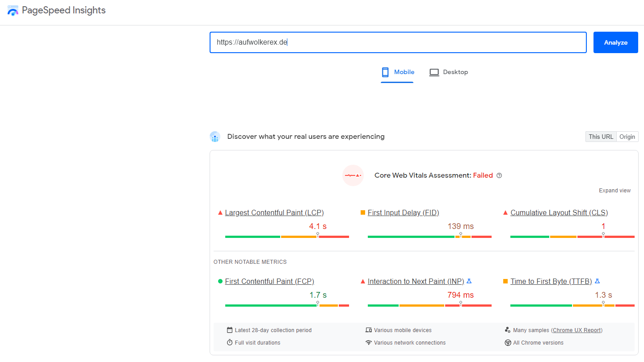Click Discover what your real users heading
Screen dimensions: 644x362
[x=306, y=137]
